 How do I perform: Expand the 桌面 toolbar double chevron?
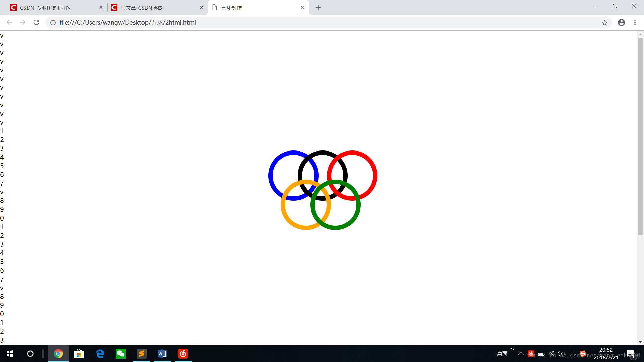[x=512, y=349]
